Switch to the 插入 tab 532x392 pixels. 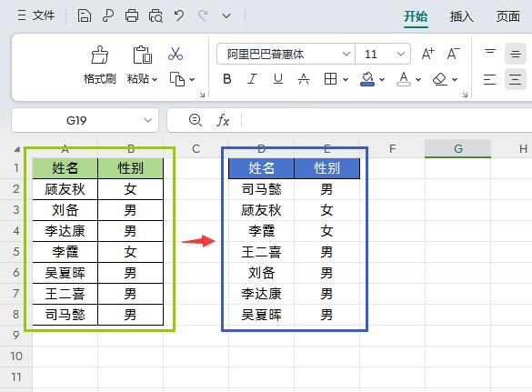coord(461,16)
